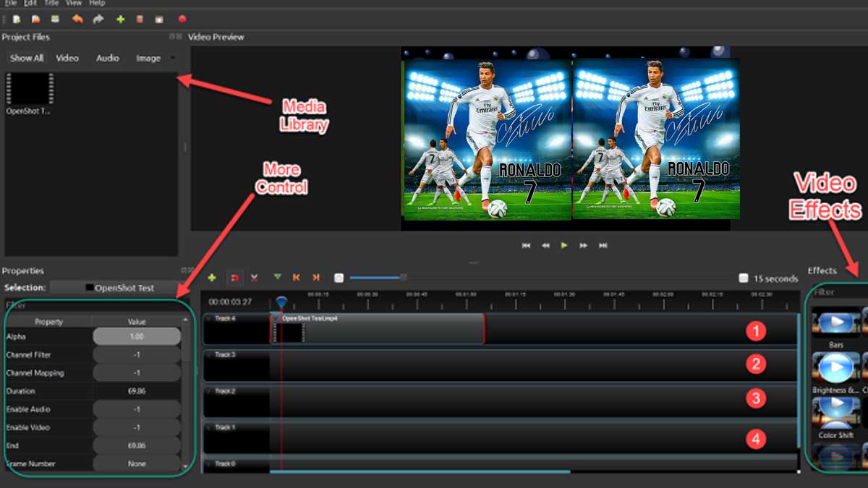This screenshot has height=488, width=868.
Task: Toggle snapping with the red magnet icon
Action: click(x=234, y=278)
